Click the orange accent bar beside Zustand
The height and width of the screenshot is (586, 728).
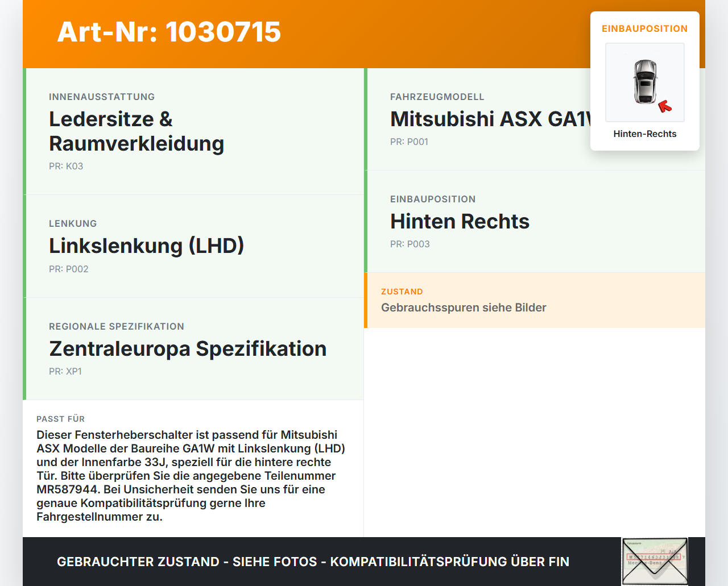coord(365,300)
